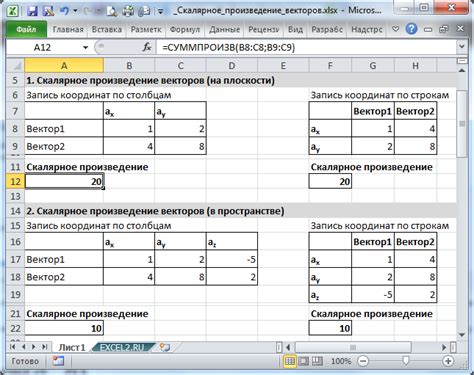The height and width of the screenshot is (375, 474).
Task: Click cell A12 containing 20
Action: [x=64, y=181]
